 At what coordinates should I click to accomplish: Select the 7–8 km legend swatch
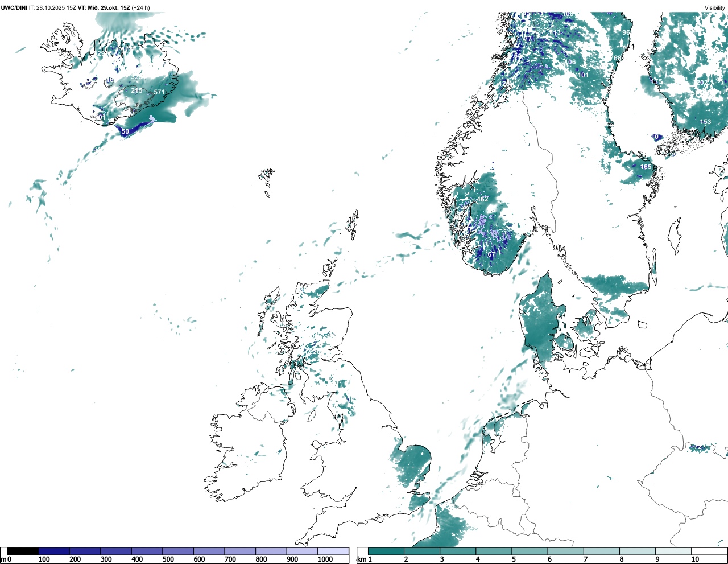(602, 551)
